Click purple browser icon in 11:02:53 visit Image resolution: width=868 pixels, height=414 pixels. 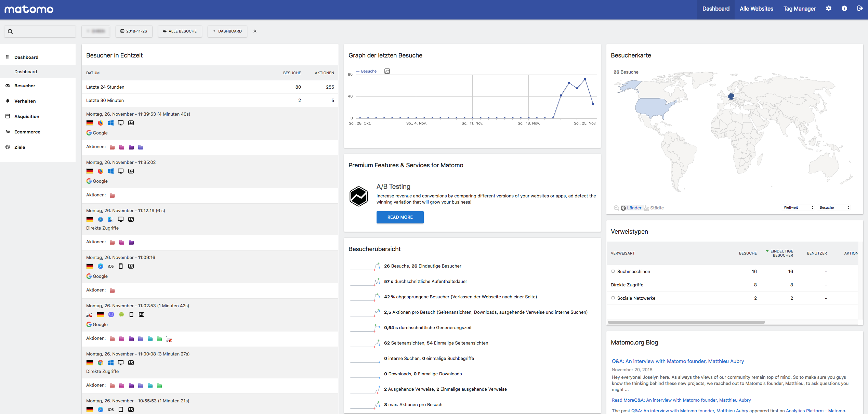click(111, 314)
